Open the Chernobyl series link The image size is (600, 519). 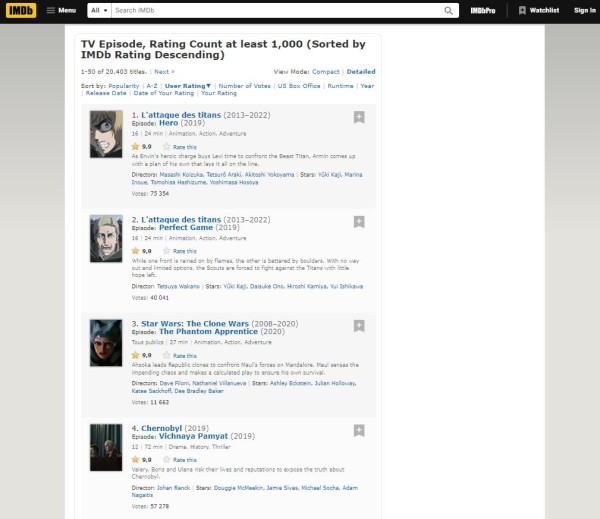[x=161, y=428]
